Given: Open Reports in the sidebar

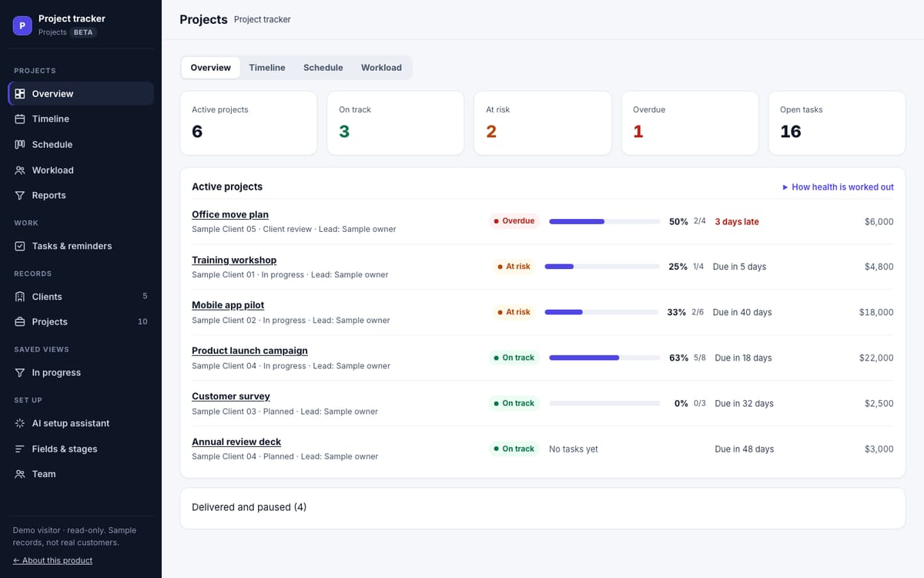Looking at the screenshot, I should point(81,196).
